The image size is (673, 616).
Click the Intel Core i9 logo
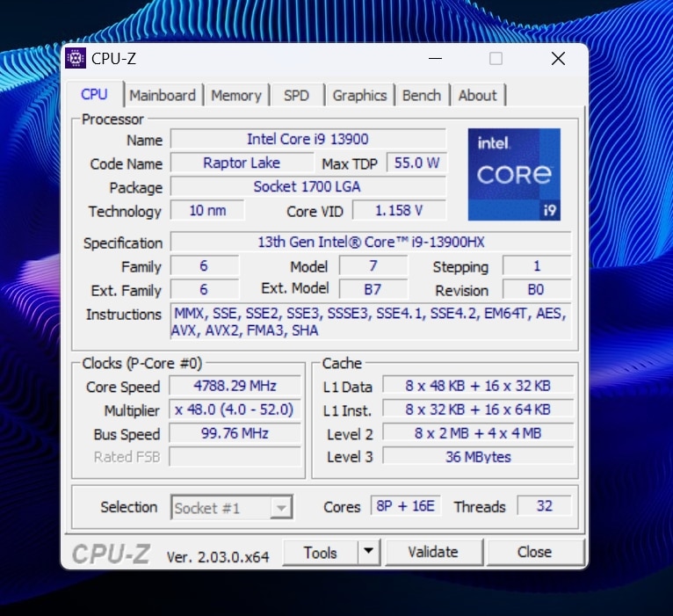[514, 174]
